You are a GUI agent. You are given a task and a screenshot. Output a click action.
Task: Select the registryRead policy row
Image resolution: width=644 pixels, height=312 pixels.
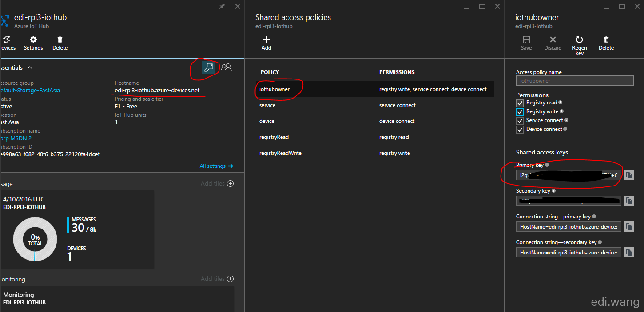click(374, 137)
